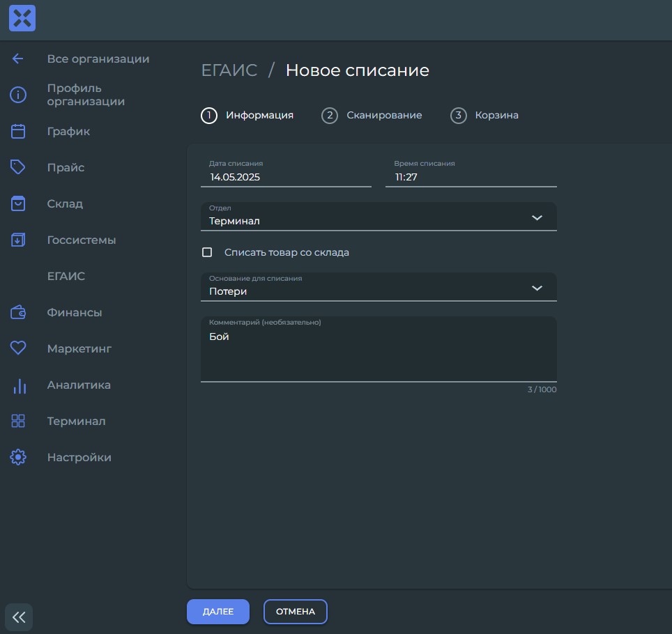
Task: Follow the ЕГАИС breadcrumb link in heading
Action: click(x=229, y=70)
